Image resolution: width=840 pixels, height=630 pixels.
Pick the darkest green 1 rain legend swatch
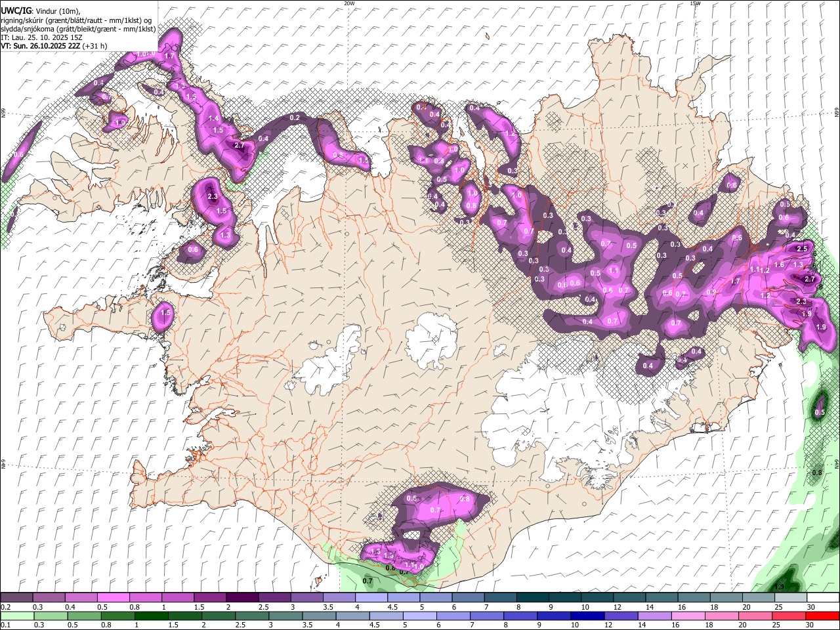click(151, 616)
